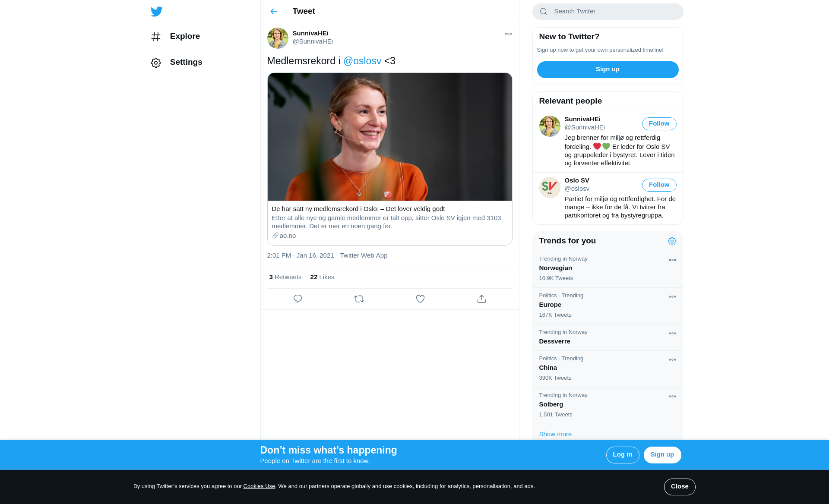The image size is (829, 504).
Task: Open article headline about medlemsrekord i Oslo
Action: click(x=358, y=209)
